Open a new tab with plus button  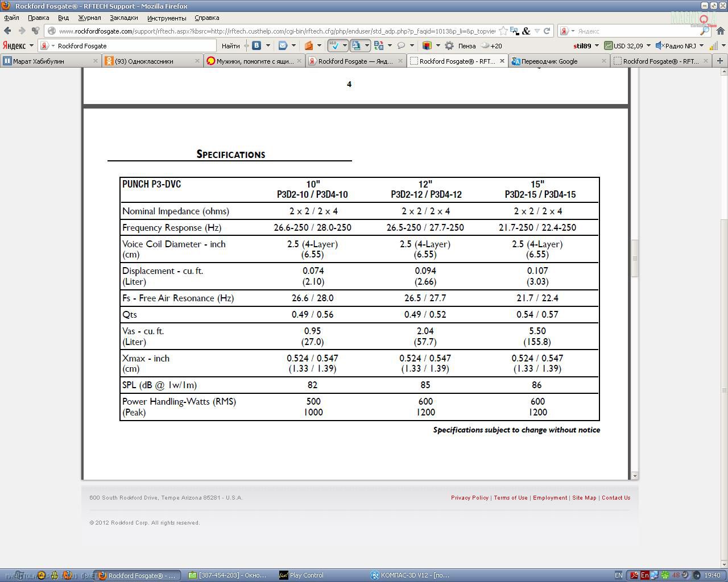click(719, 61)
